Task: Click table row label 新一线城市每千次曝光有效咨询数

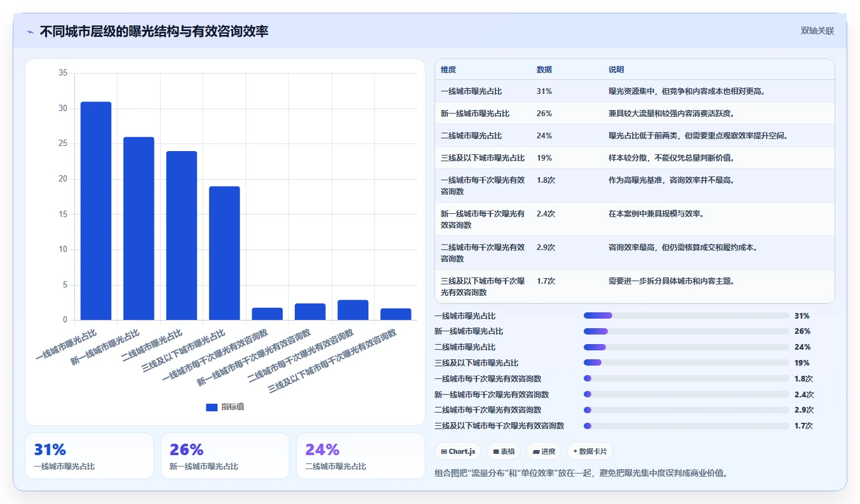Action: coord(483,220)
